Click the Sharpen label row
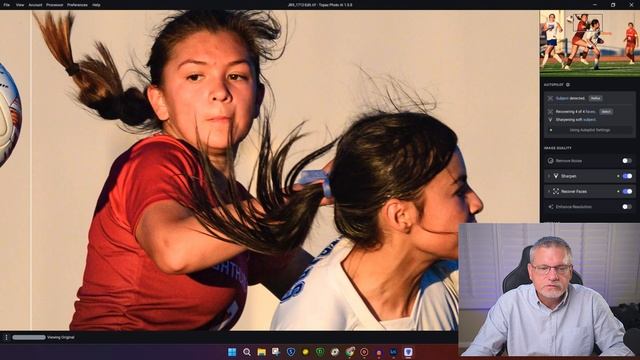Screen dimensions: 640x360 click(589, 176)
